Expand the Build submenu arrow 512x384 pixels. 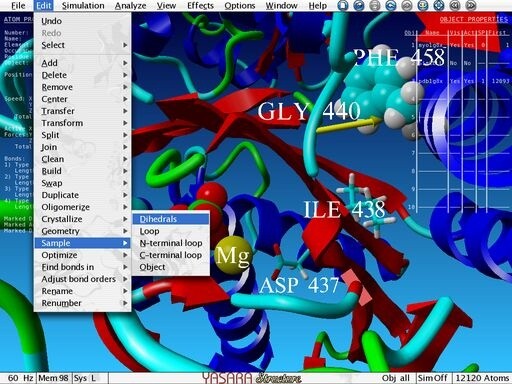(x=125, y=171)
